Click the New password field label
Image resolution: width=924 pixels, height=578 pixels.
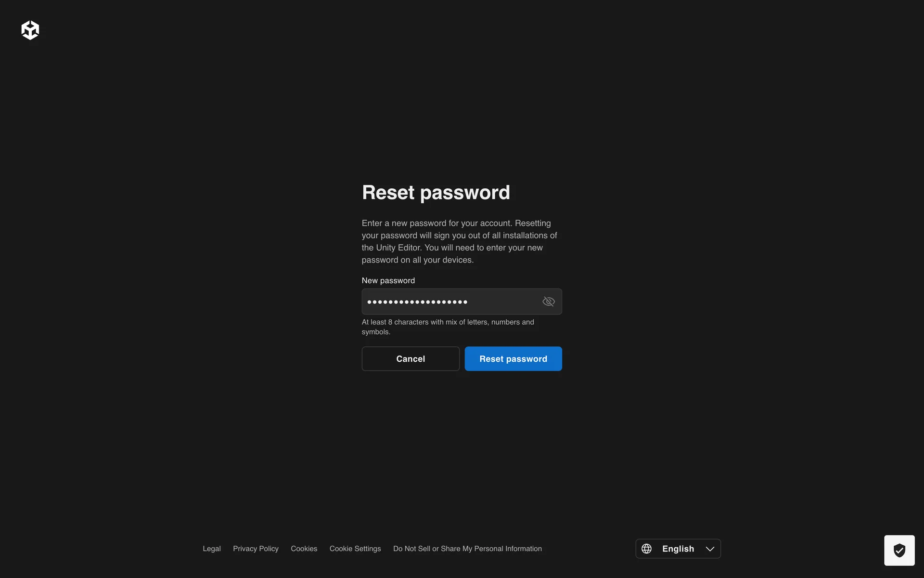(x=388, y=280)
